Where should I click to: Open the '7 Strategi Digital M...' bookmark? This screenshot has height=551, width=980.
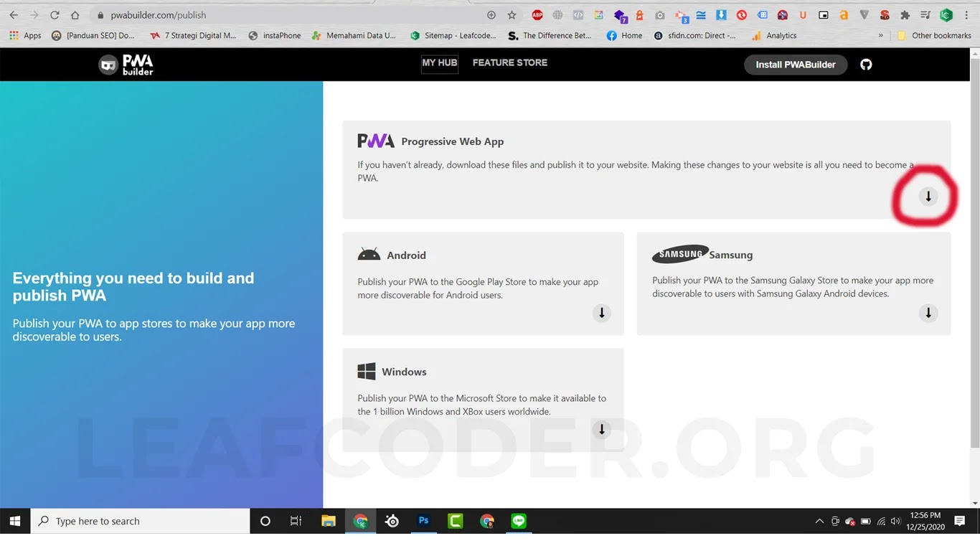tap(193, 35)
